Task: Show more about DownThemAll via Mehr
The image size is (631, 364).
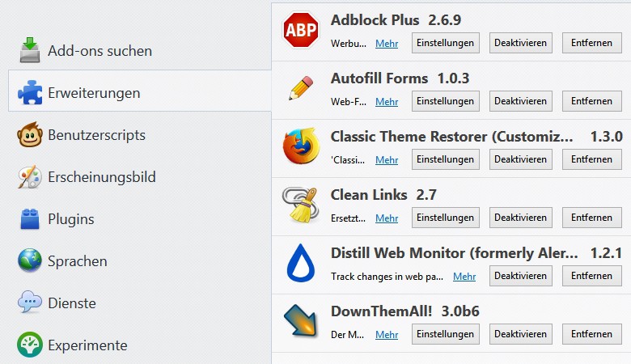Action: pos(387,335)
